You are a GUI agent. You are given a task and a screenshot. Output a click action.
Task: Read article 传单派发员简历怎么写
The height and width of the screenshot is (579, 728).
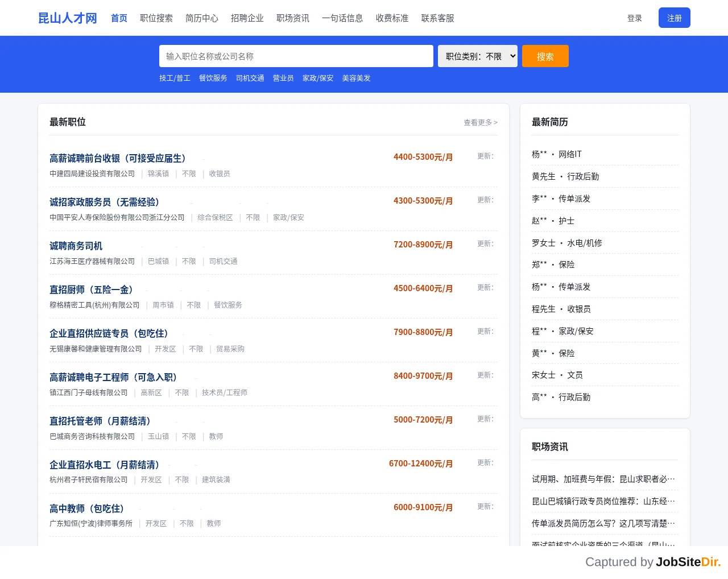(x=603, y=523)
